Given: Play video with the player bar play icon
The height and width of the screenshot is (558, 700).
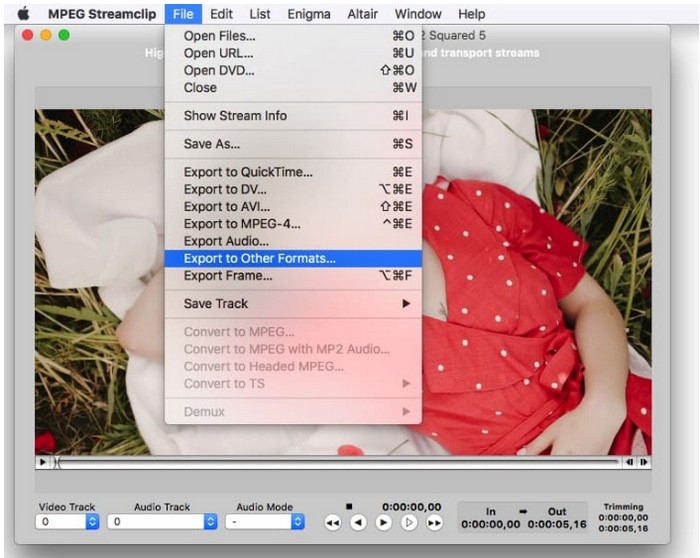Looking at the screenshot, I should [42, 462].
